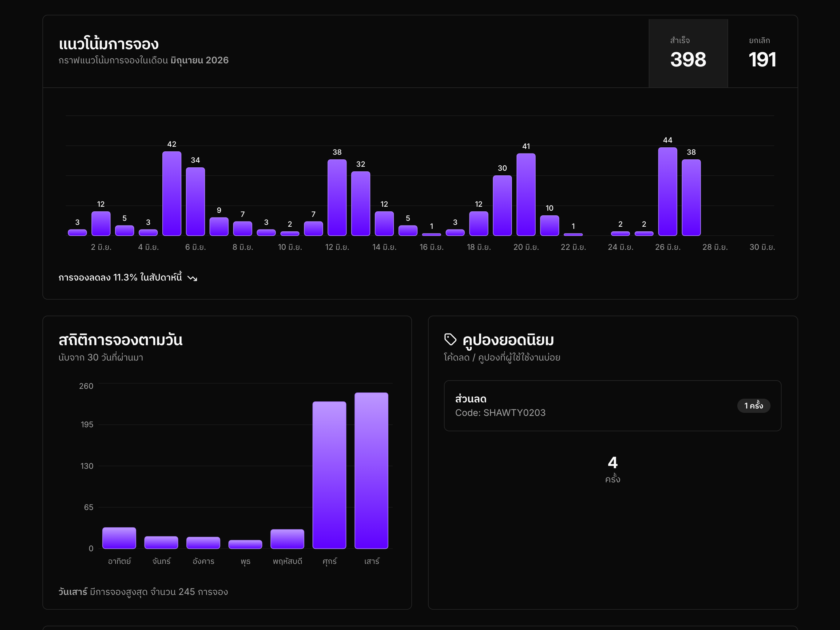Select the Saturday (เสาร์) bar
Viewport: 840px width, 630px height.
[x=371, y=470]
